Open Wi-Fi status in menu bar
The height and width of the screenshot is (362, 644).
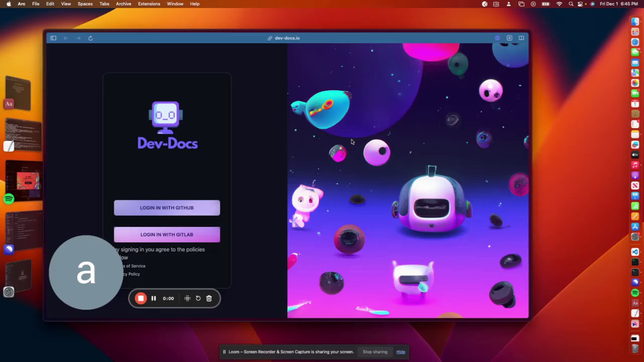coord(559,4)
